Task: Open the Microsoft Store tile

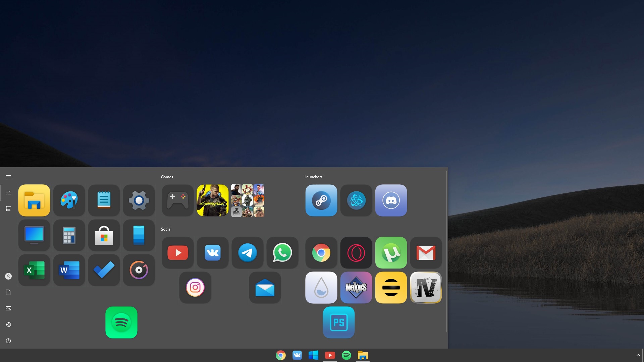Action: [x=104, y=235]
